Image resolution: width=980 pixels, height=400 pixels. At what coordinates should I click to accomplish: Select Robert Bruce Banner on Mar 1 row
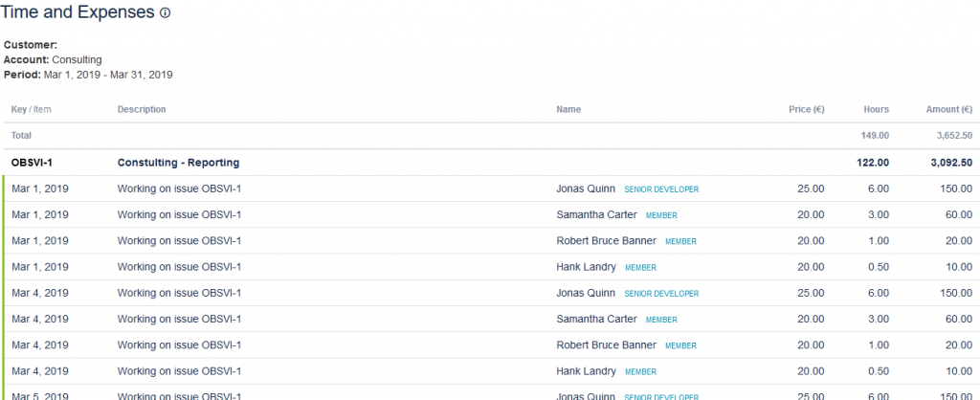[606, 241]
